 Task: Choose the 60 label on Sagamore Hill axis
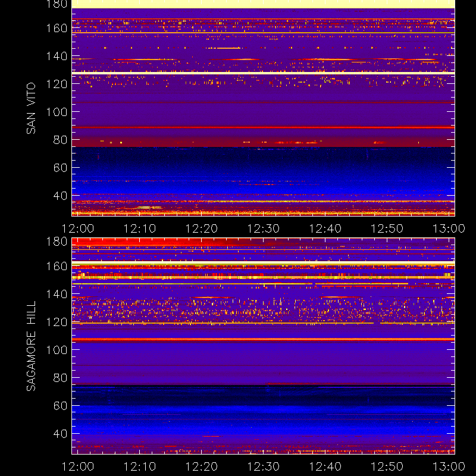coord(60,406)
